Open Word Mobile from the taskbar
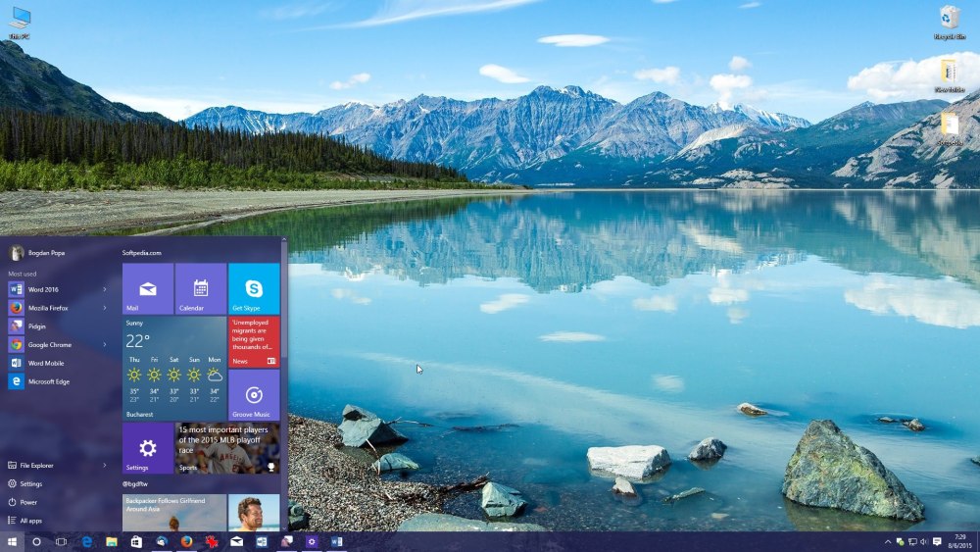Viewport: 980px width, 552px height. pos(262,541)
